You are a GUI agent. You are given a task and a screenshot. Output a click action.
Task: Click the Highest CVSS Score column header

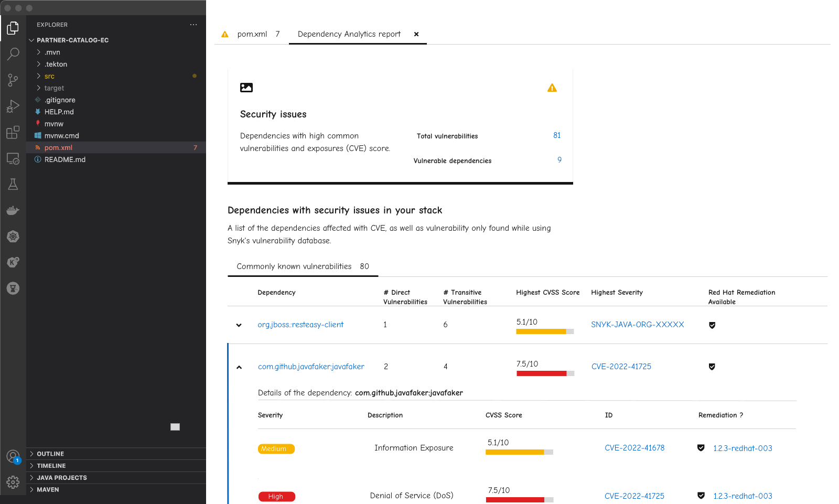point(548,293)
